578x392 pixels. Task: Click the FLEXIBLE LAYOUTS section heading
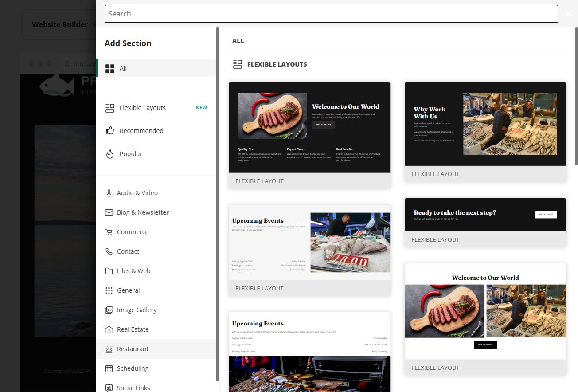[277, 64]
